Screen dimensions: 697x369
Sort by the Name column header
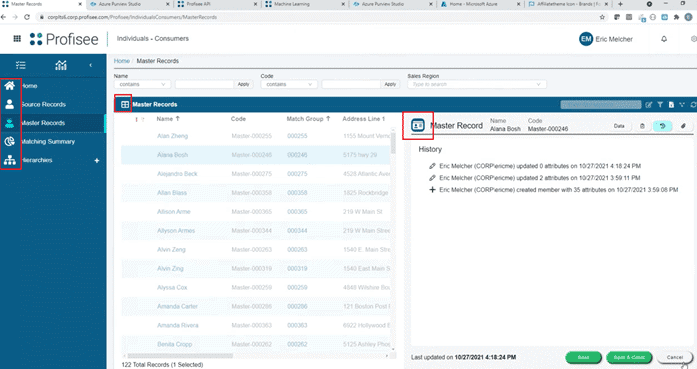coord(168,119)
